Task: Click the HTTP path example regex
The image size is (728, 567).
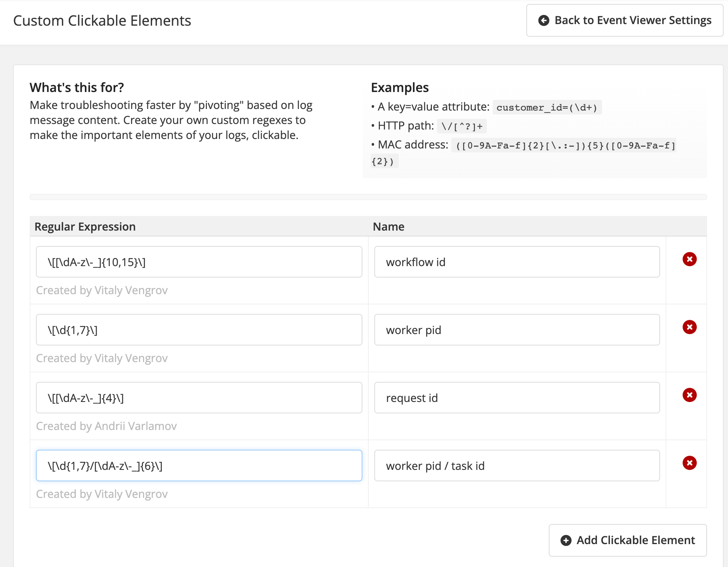Action: [462, 126]
